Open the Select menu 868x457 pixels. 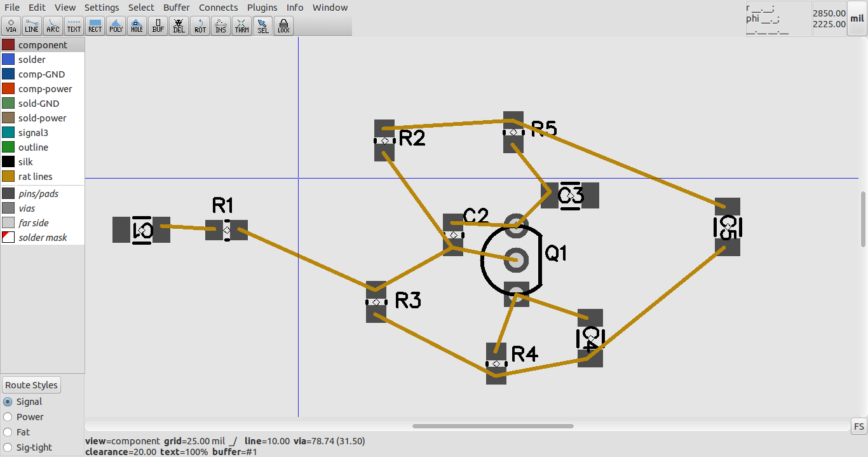pyautogui.click(x=141, y=8)
